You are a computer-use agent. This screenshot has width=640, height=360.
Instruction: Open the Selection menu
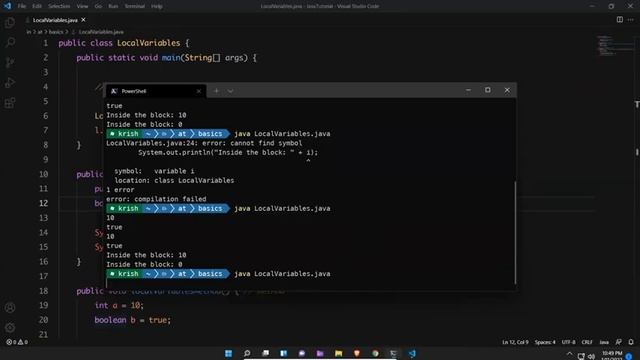[59, 6]
